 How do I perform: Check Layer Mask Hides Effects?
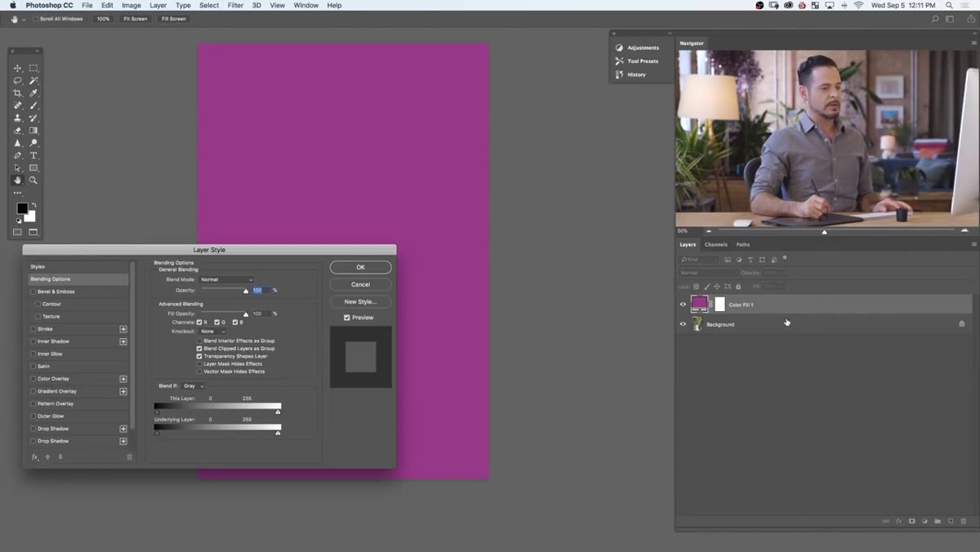coord(199,363)
